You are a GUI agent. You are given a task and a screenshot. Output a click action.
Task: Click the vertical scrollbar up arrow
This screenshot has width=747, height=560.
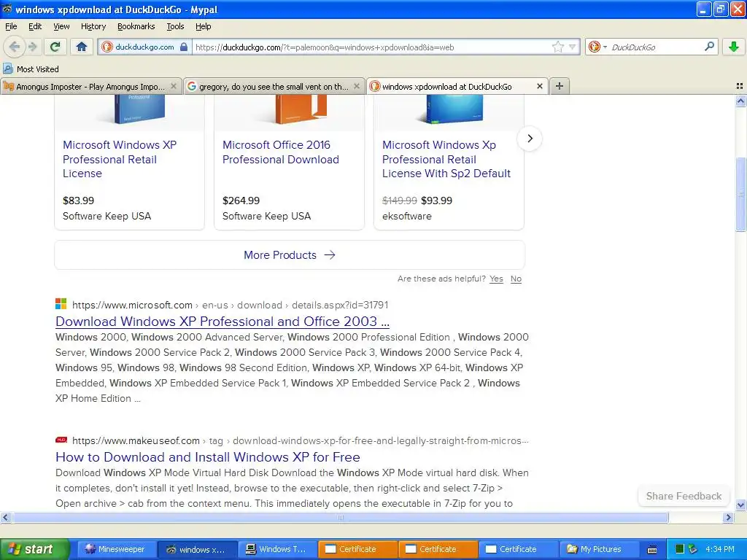(x=741, y=101)
